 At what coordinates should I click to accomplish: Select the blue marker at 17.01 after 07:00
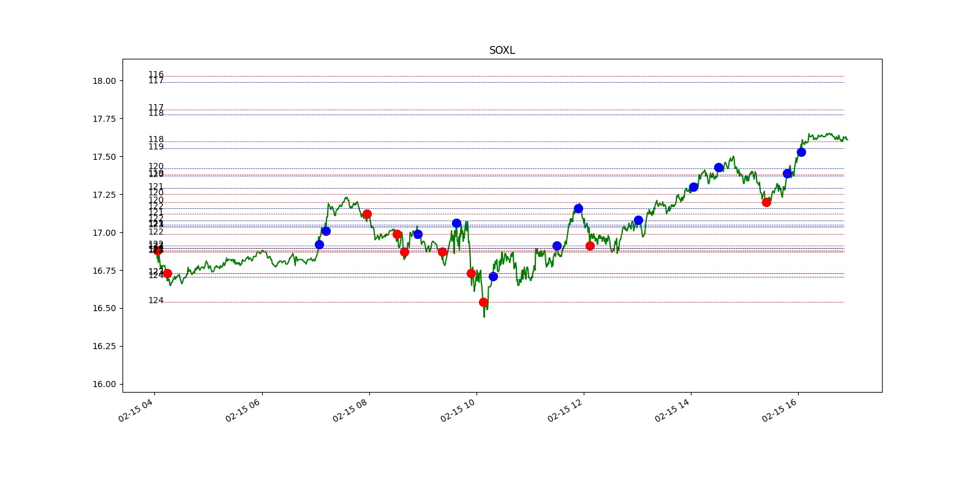pyautogui.click(x=326, y=231)
